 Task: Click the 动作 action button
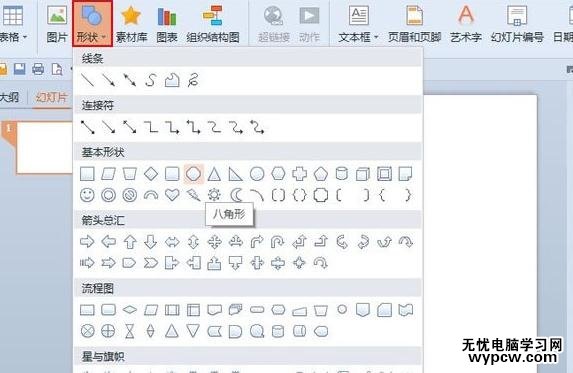point(309,23)
